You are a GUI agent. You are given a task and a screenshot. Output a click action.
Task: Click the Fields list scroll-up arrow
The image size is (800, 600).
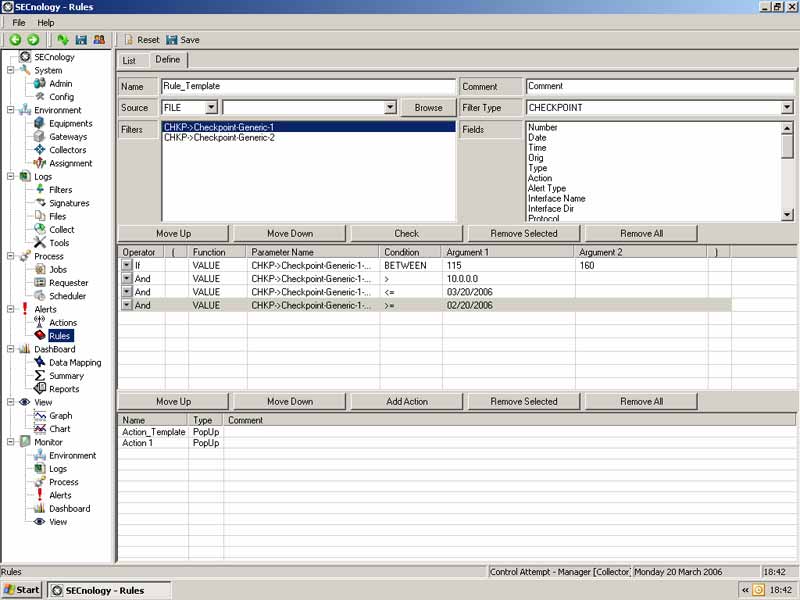787,128
